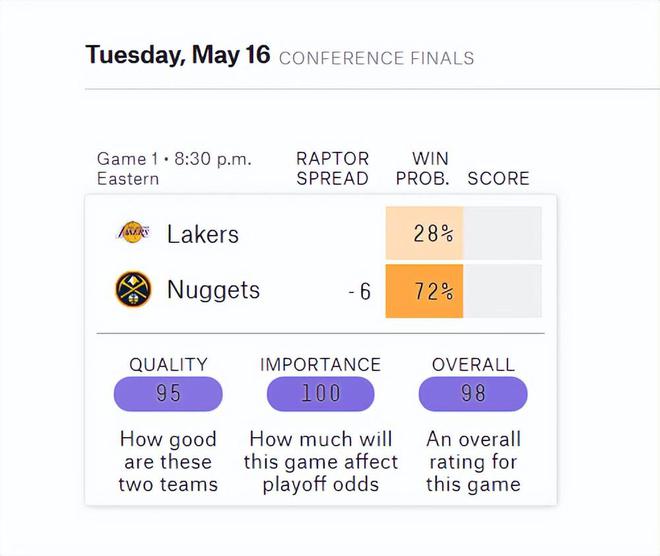Click the Quality 95 rating pill

(168, 394)
